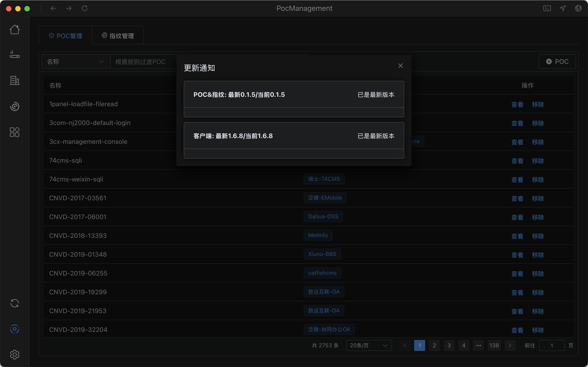Open the building assets sidebar icon
588x367 pixels.
(x=14, y=80)
